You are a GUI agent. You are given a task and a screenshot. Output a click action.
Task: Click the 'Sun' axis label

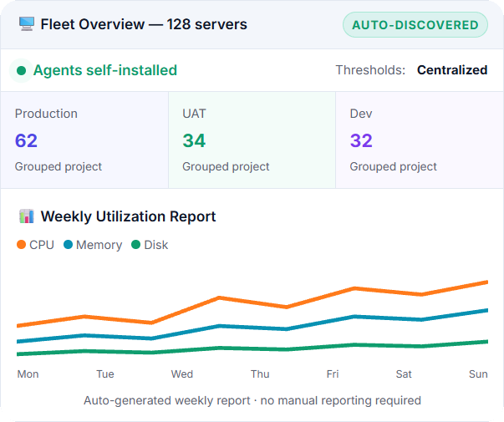pos(478,374)
